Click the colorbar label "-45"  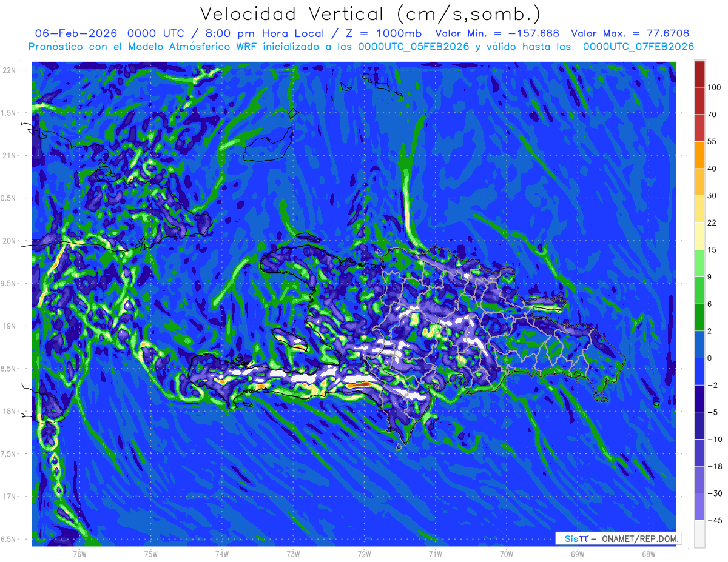[715, 521]
